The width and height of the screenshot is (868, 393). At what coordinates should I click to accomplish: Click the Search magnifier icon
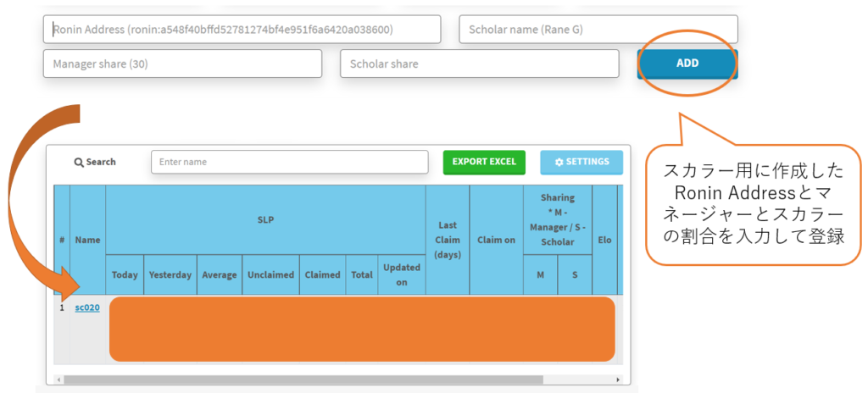[x=79, y=162]
